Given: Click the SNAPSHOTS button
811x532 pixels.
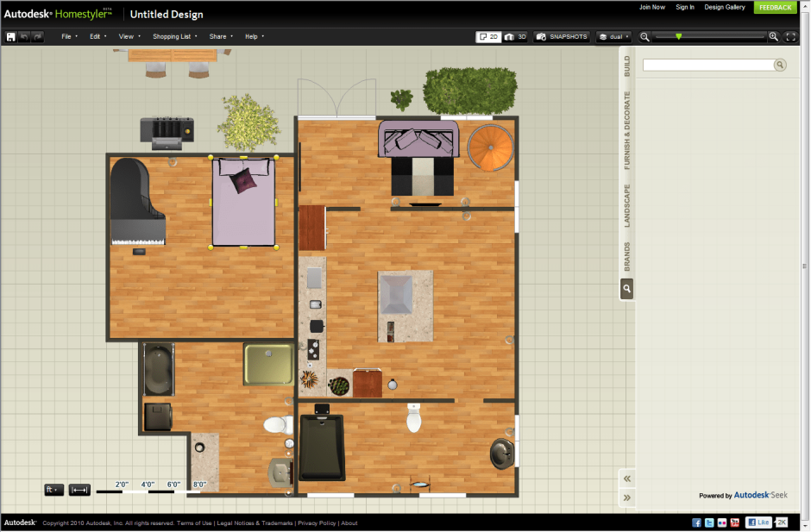Looking at the screenshot, I should point(562,37).
